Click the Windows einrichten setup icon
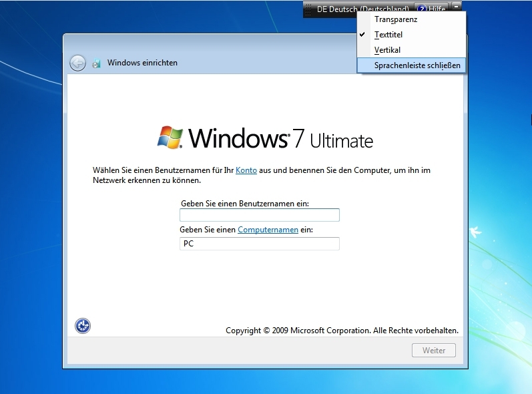 click(x=97, y=63)
